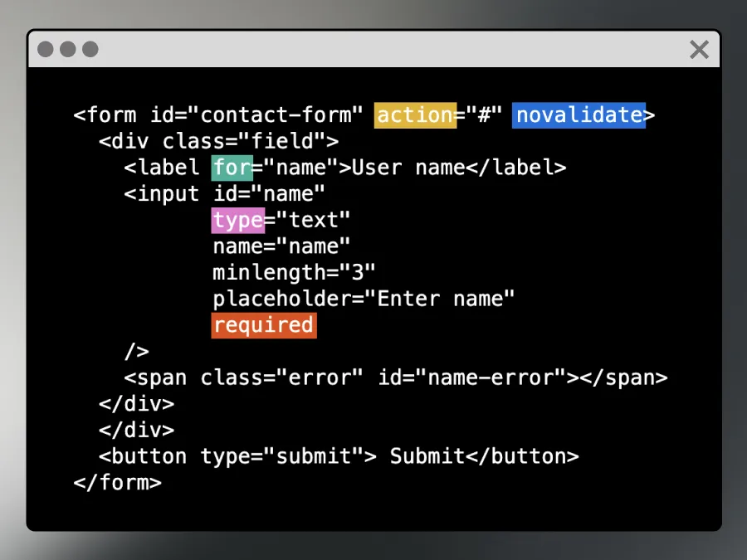The height and width of the screenshot is (560, 747).
Task: Click the closing </form> tag
Action: pos(118,482)
